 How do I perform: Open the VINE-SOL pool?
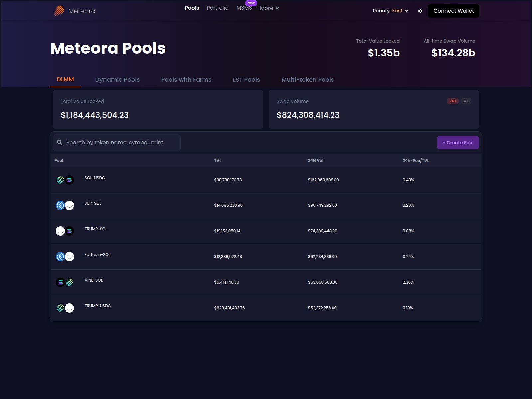coord(94,280)
